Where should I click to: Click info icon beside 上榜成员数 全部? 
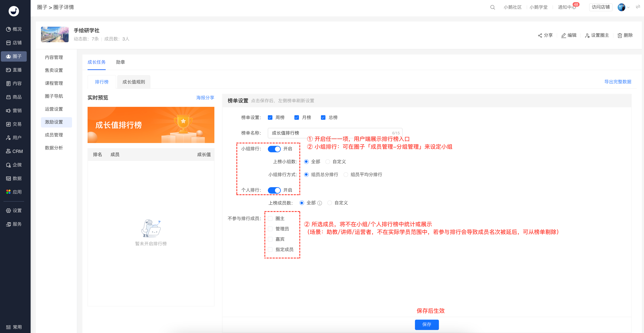tap(319, 203)
